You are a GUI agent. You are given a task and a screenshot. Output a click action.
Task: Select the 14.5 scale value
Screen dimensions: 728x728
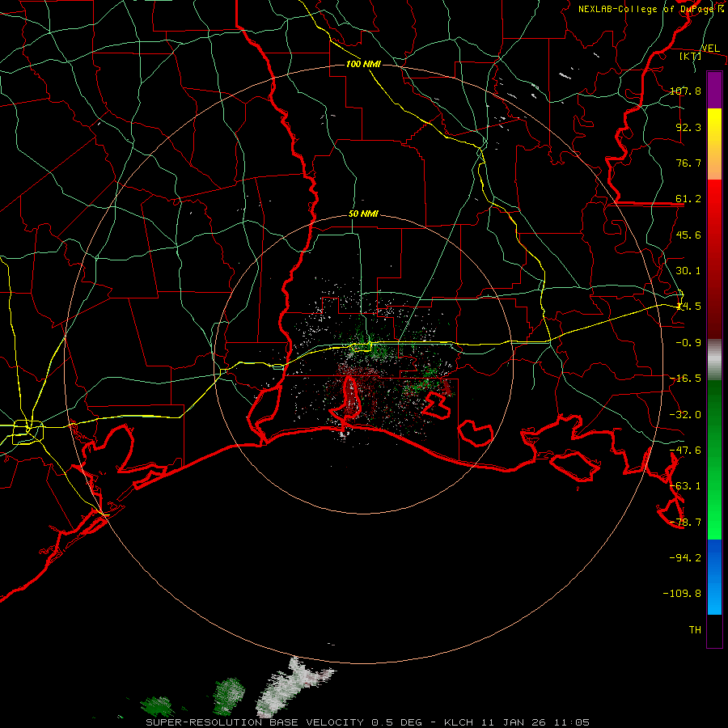(x=688, y=307)
